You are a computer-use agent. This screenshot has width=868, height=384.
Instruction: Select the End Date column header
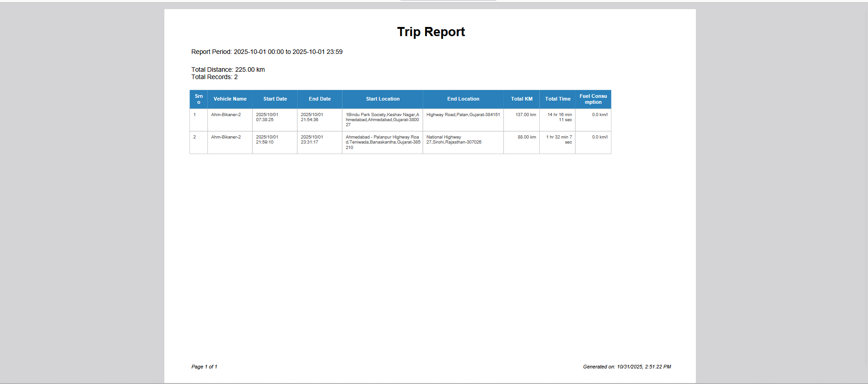tap(320, 99)
